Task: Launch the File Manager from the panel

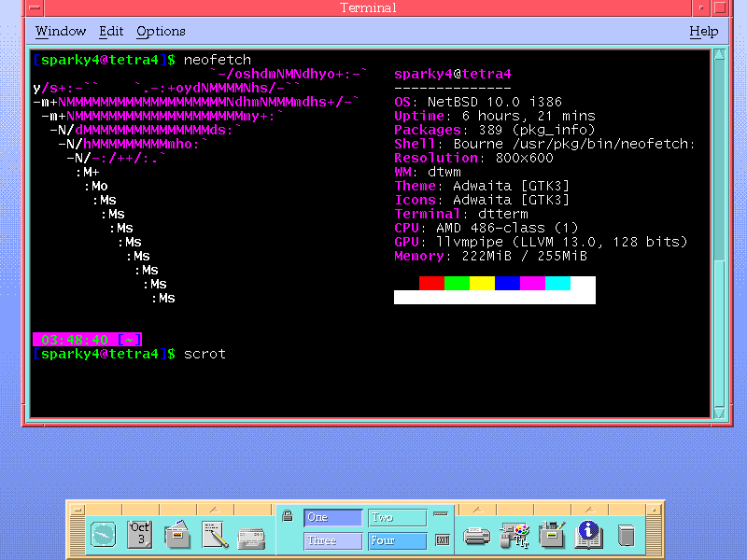Action: coord(177,535)
